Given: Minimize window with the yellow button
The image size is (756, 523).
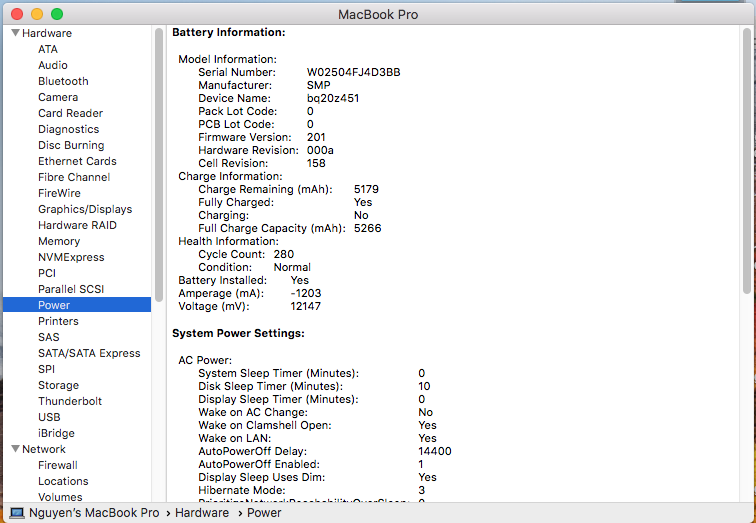Looking at the screenshot, I should [x=37, y=14].
